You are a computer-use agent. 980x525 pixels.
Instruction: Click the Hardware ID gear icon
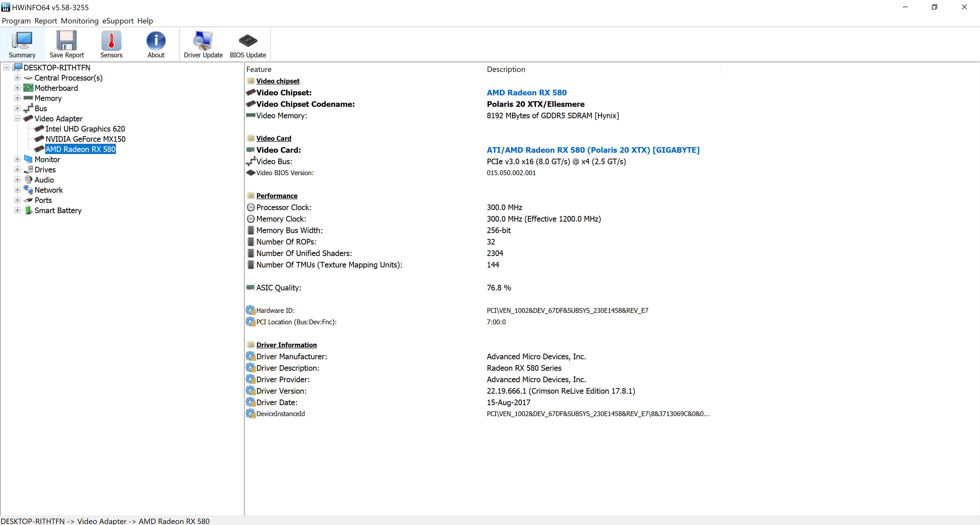(251, 310)
